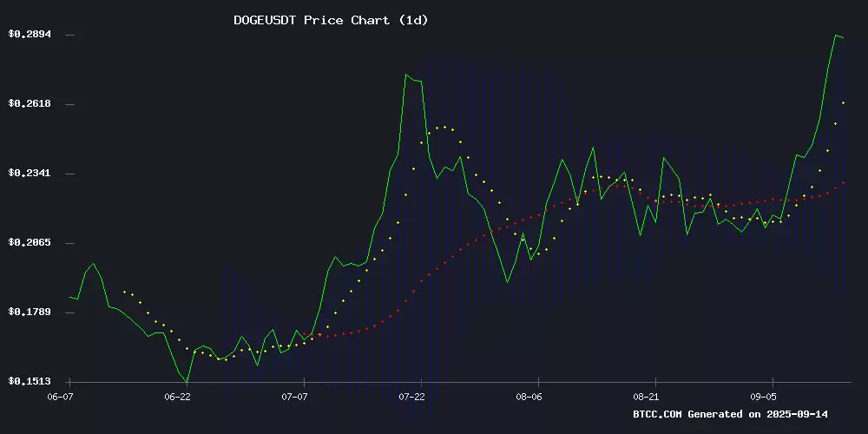
Task: Select the $0.2618 y-axis label
Action: click(x=30, y=104)
